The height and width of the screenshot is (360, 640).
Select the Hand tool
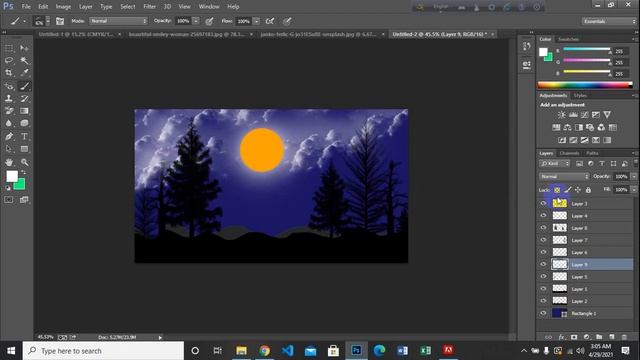(9, 162)
